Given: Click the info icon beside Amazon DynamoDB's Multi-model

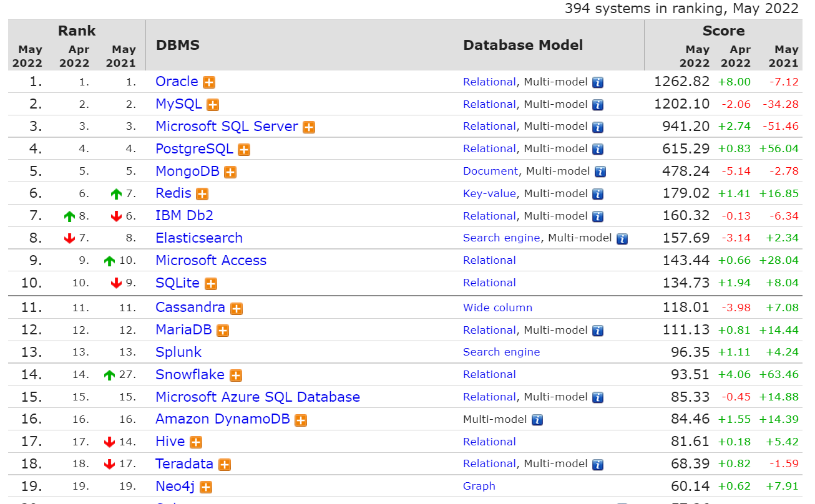Looking at the screenshot, I should 537,420.
